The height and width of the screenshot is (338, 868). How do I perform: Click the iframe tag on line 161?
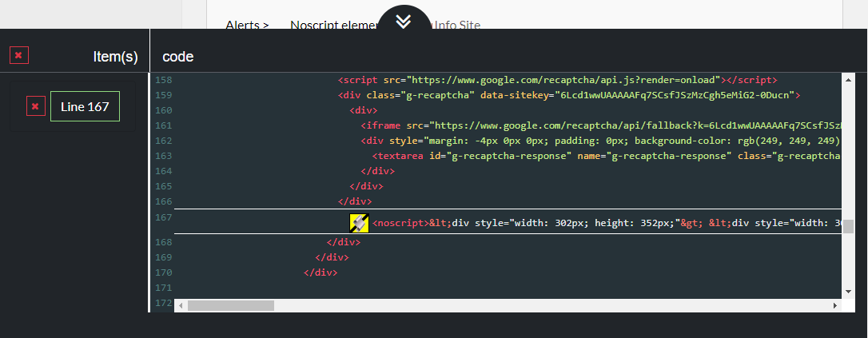(601, 125)
